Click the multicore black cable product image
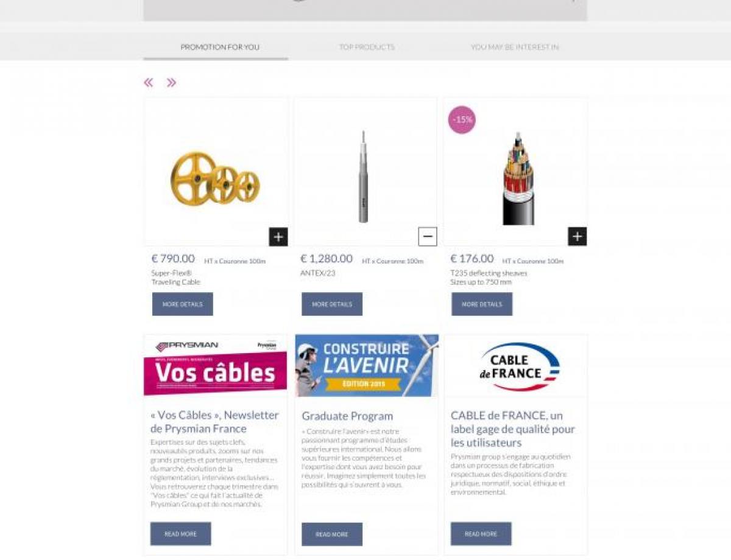The width and height of the screenshot is (731, 560). point(518,179)
